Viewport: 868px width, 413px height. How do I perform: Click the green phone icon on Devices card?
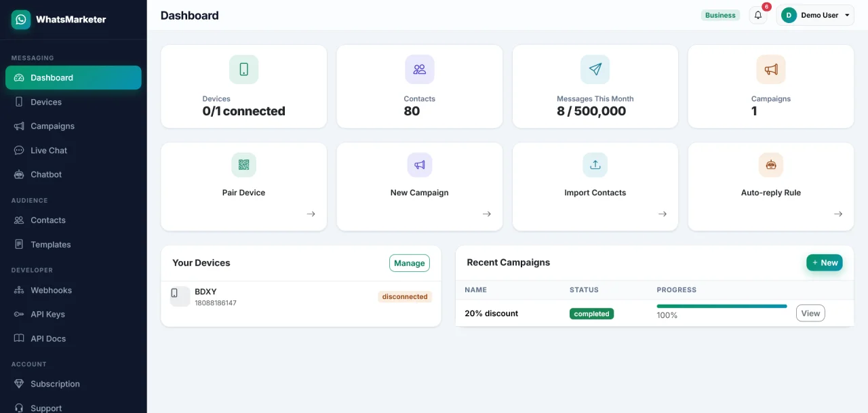coord(244,69)
